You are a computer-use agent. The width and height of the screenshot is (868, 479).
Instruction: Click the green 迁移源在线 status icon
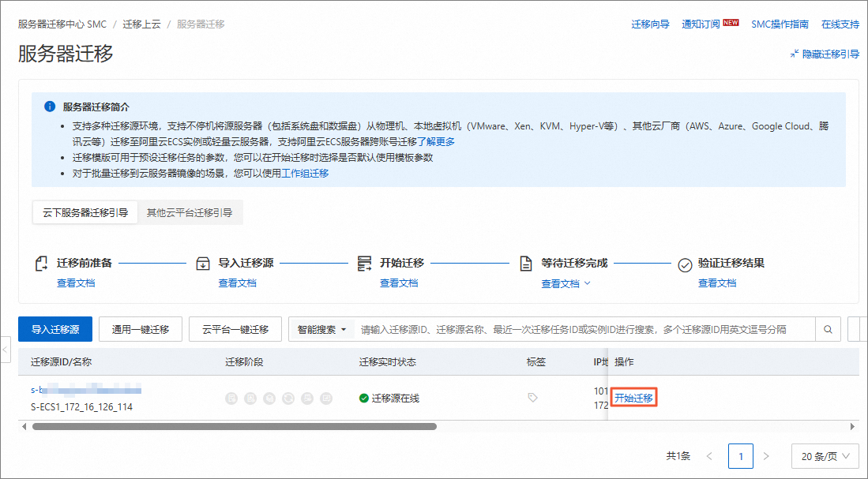(363, 399)
